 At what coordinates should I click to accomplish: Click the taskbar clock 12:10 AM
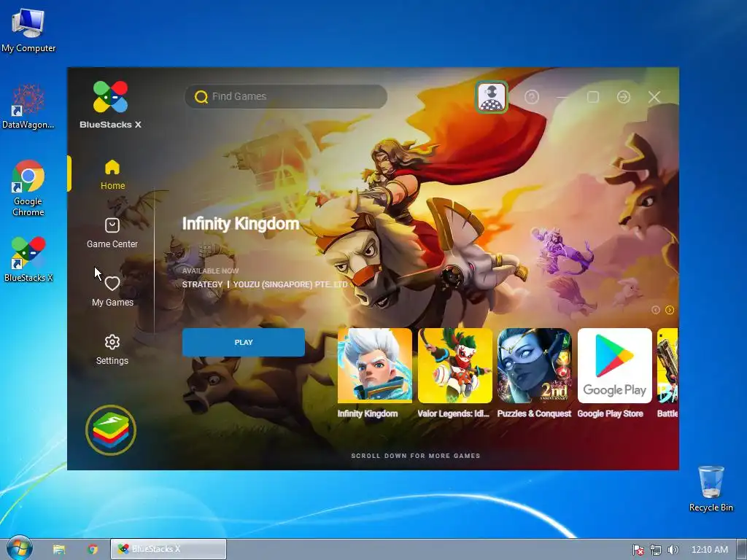709,550
